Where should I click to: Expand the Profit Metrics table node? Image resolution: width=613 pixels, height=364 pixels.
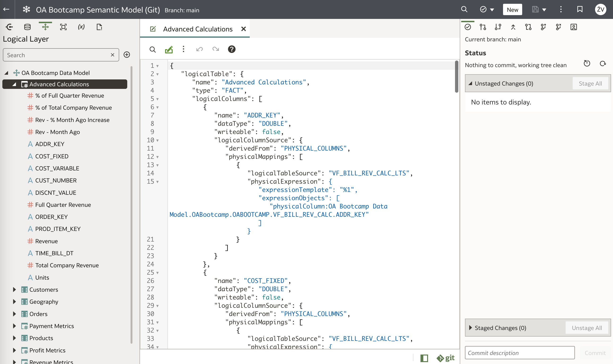click(14, 350)
